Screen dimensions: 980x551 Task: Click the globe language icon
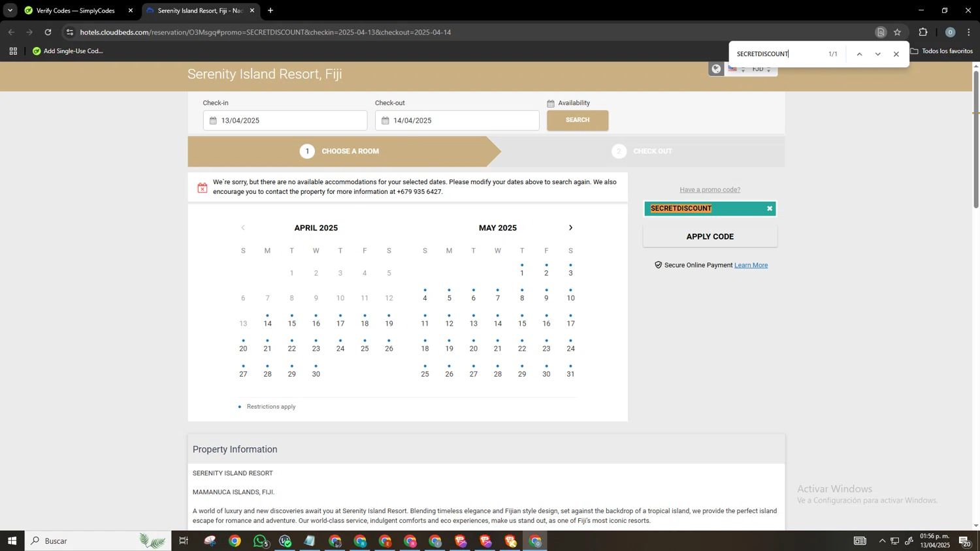(x=717, y=69)
